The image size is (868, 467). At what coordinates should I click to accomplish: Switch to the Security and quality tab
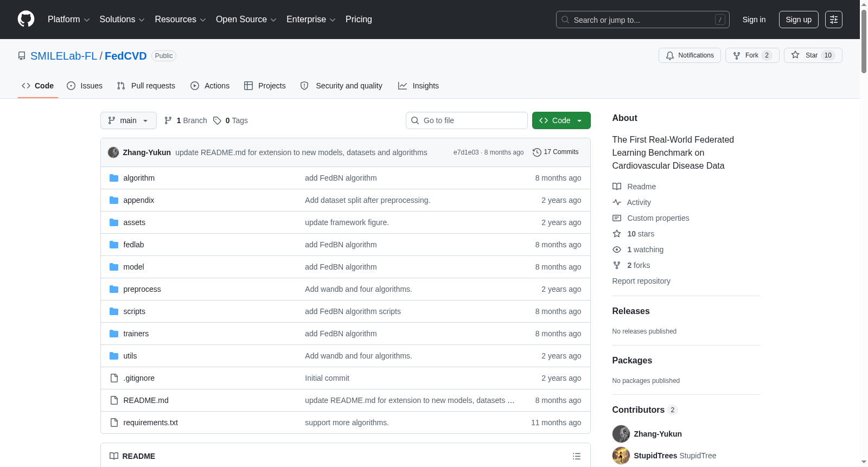click(341, 86)
